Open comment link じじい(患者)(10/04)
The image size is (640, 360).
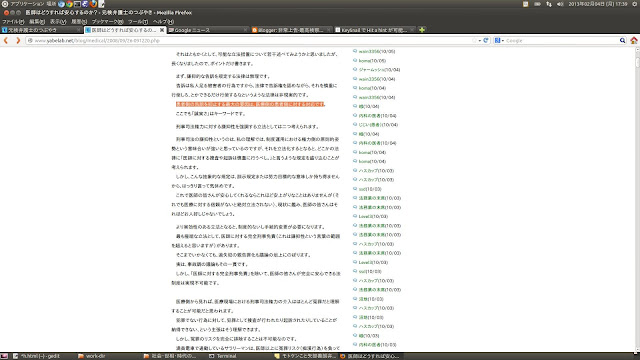[378, 125]
